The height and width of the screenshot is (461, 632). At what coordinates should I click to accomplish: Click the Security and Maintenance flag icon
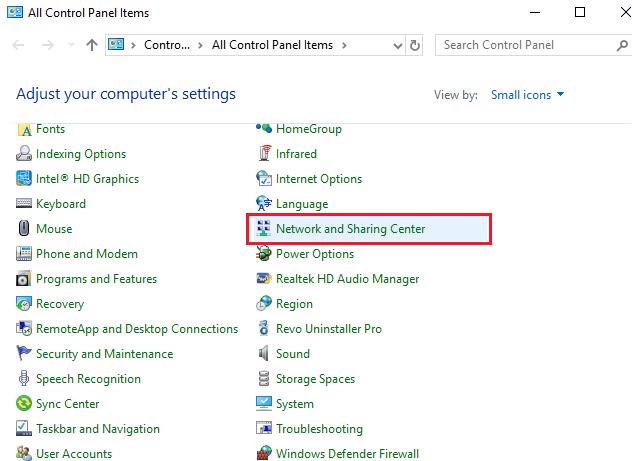coord(24,354)
